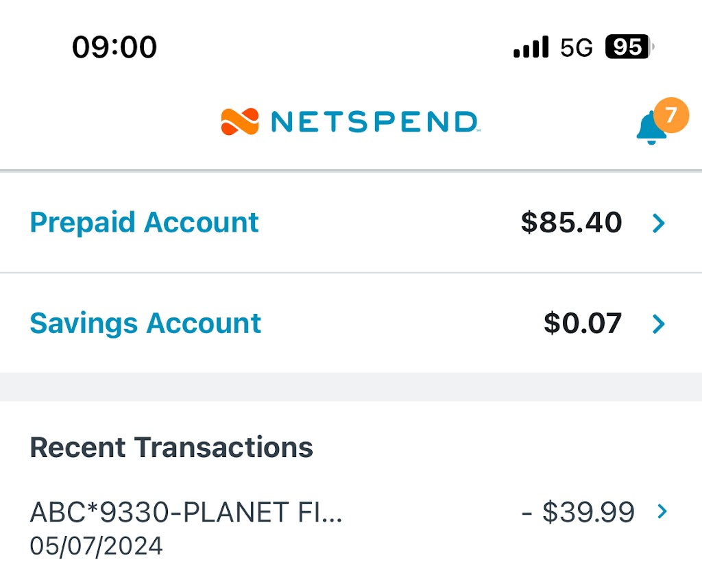This screenshot has width=702, height=588.
Task: Open the PLANET FI transaction chevron
Action: (662, 511)
